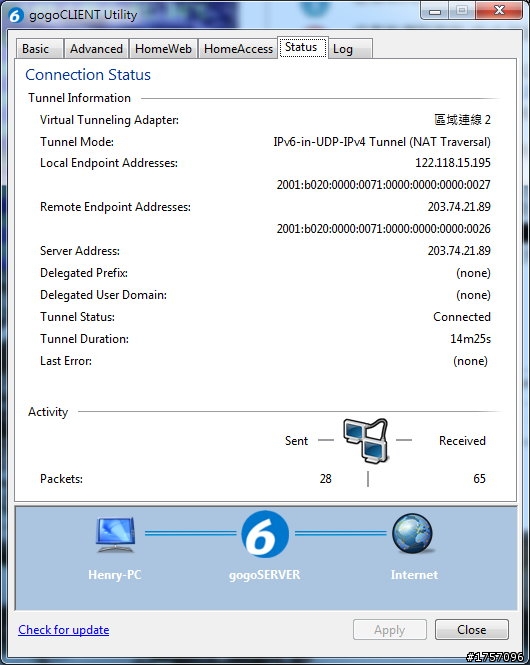Click the Tunnel Status Connected value
The width and height of the screenshot is (530, 665).
462,317
